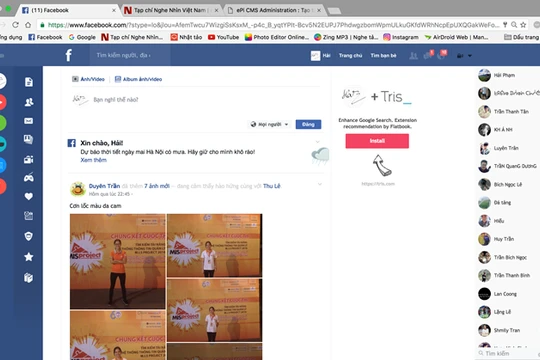Open Photo Editor Online bookmark
The image size is (540, 360).
click(x=277, y=37)
